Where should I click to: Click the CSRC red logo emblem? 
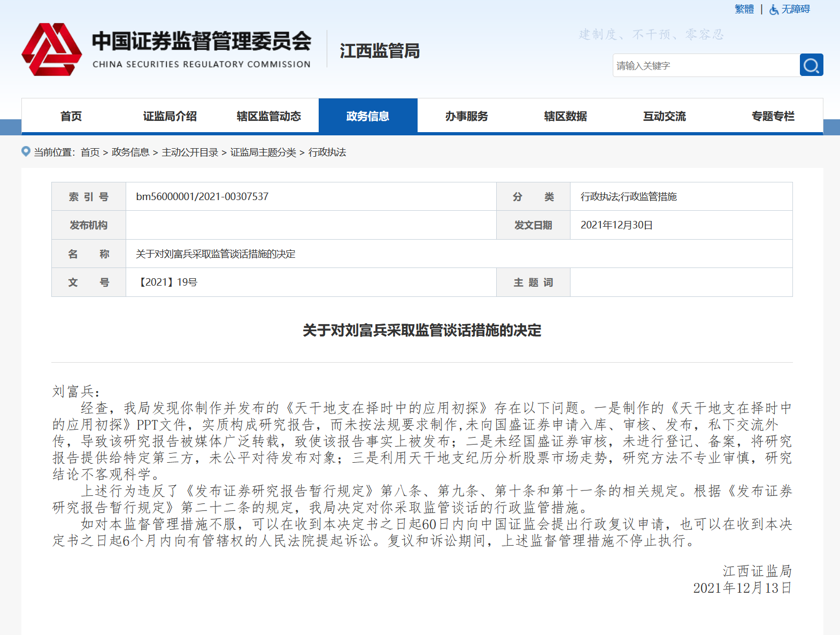[52, 49]
